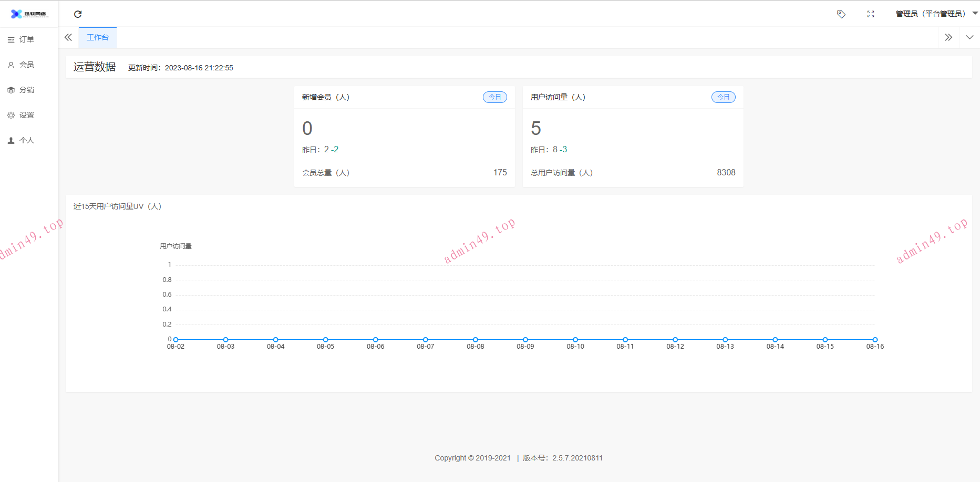
Task: Open the 会员 members sidebar menu
Action: pos(26,65)
